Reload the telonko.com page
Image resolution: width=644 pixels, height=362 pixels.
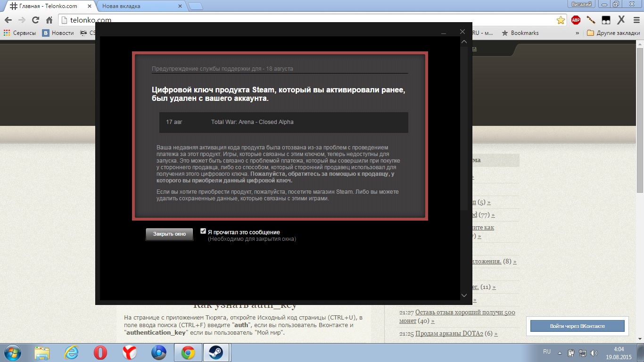(35, 20)
